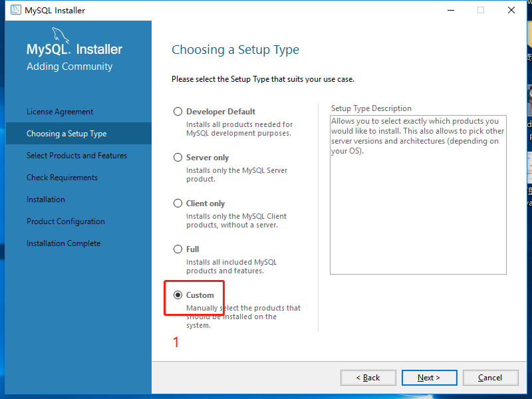The height and width of the screenshot is (399, 532).
Task: Cancel the MySQL installation
Action: click(x=490, y=378)
